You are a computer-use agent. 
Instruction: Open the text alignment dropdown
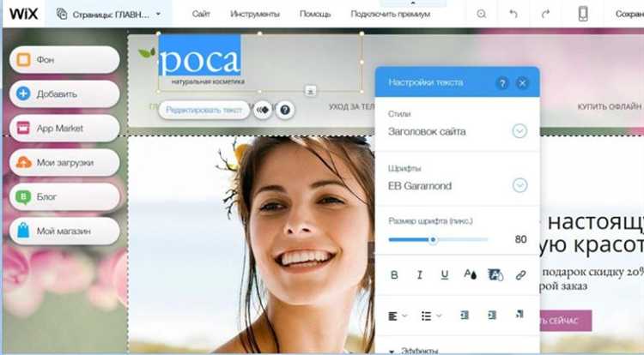pyautogui.click(x=398, y=316)
